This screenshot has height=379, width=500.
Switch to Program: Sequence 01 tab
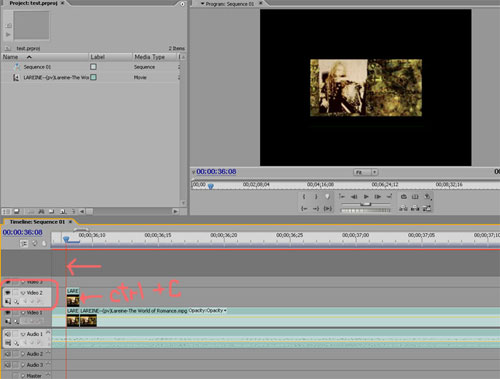230,4
